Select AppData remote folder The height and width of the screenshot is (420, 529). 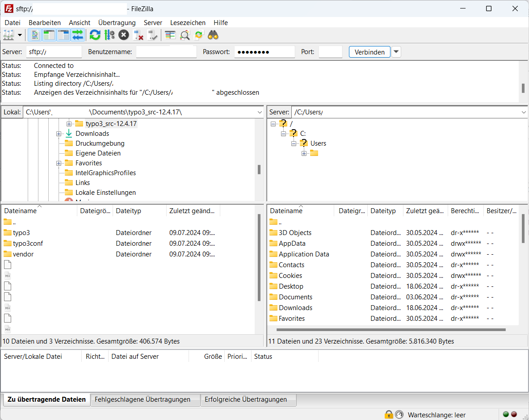(292, 243)
